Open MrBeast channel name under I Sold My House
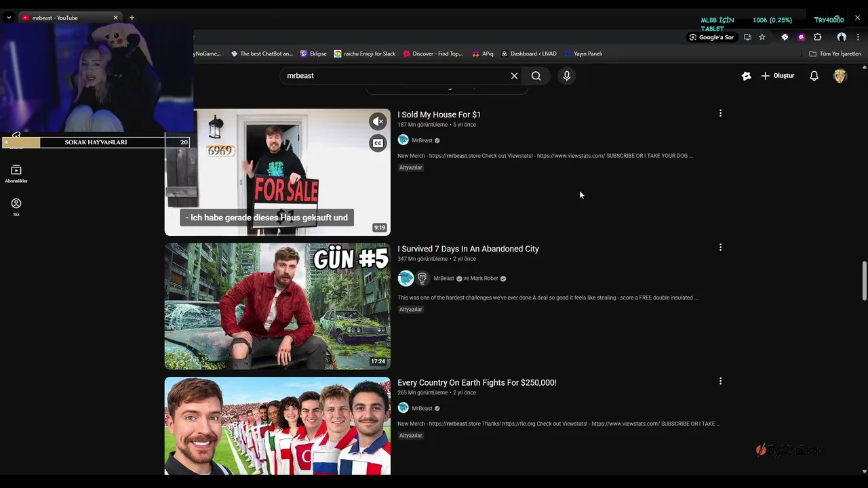Screen dimensions: 868x488 point(422,140)
